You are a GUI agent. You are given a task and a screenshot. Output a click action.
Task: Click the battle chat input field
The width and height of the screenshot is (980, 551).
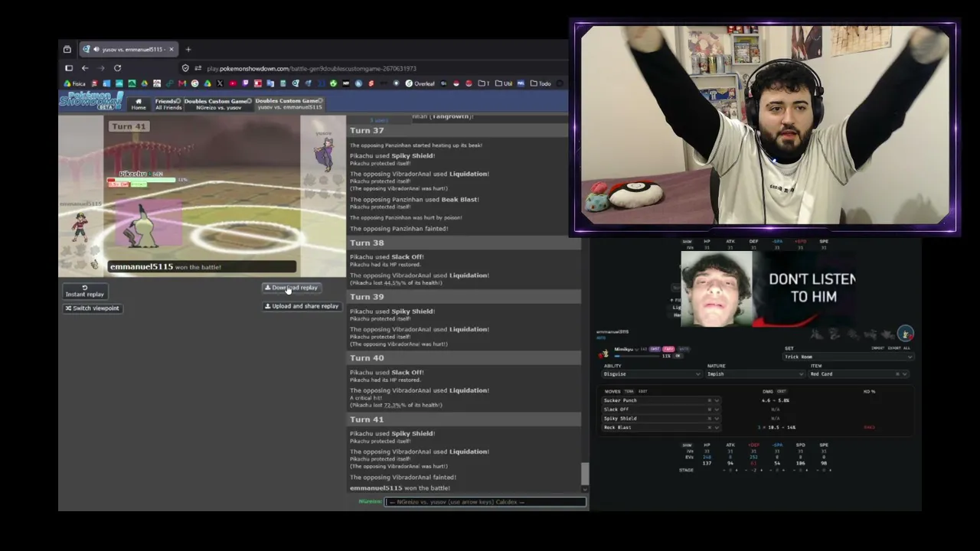coord(485,502)
